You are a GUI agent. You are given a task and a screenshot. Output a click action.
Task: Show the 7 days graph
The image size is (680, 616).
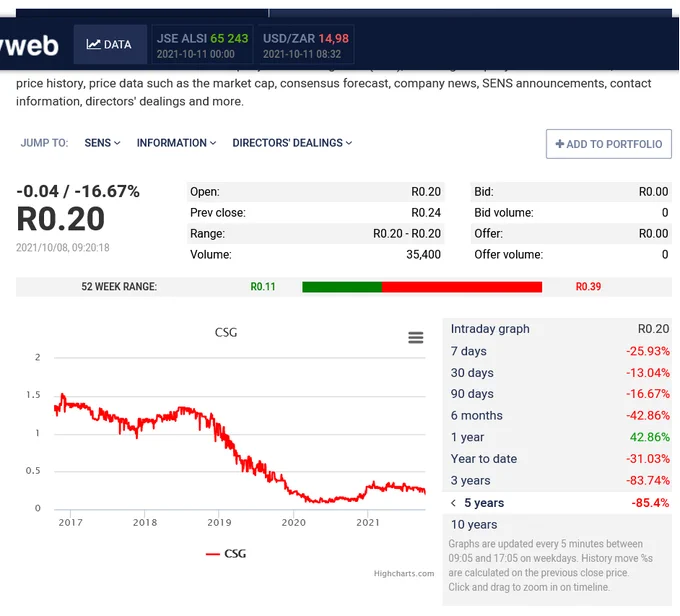[557, 351]
